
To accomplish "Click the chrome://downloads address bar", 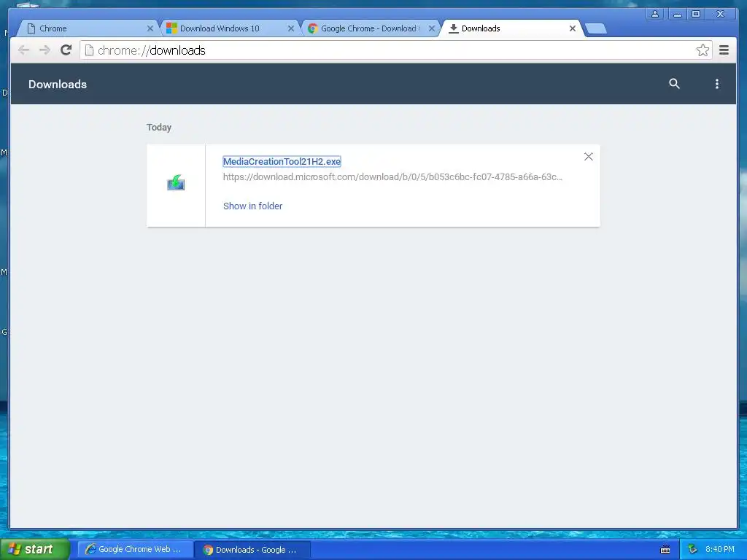I will 395,50.
